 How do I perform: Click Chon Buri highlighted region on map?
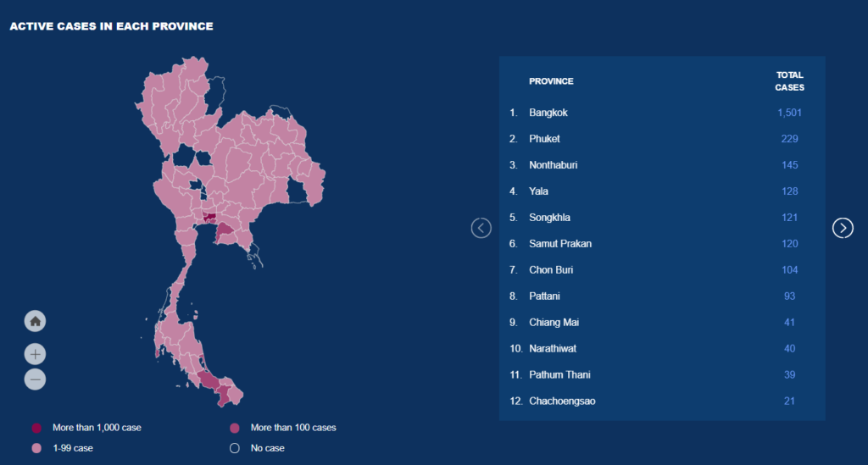224,232
